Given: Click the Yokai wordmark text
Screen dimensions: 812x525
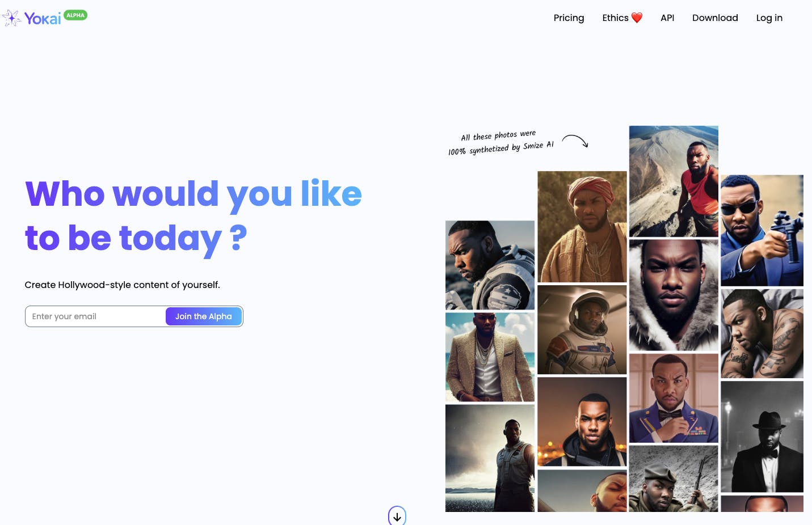Looking at the screenshot, I should coord(43,19).
